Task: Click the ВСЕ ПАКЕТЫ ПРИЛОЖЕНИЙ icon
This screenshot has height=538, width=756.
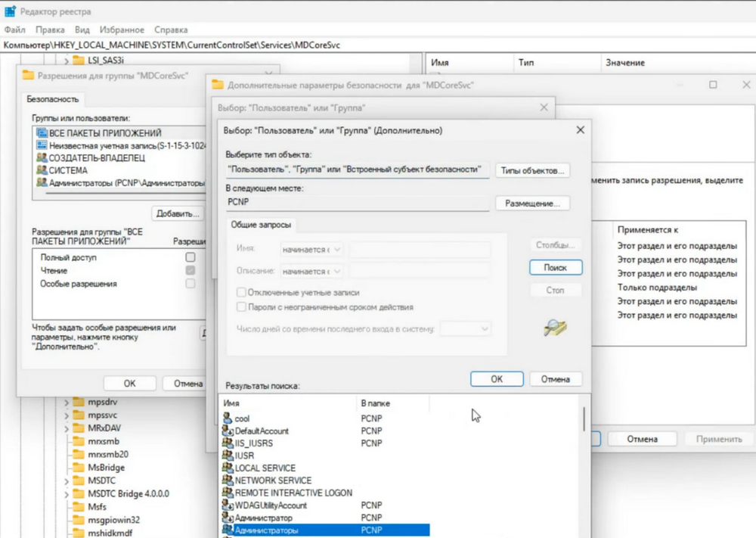Action: 41,133
